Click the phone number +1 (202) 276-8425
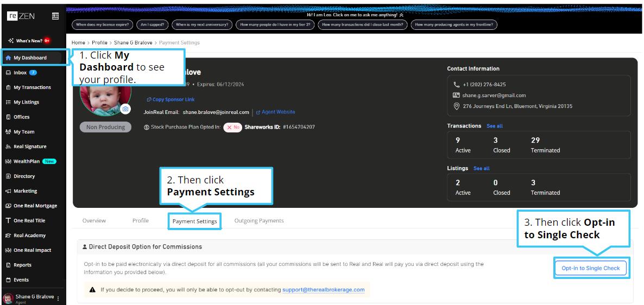644x305 pixels. click(x=484, y=85)
